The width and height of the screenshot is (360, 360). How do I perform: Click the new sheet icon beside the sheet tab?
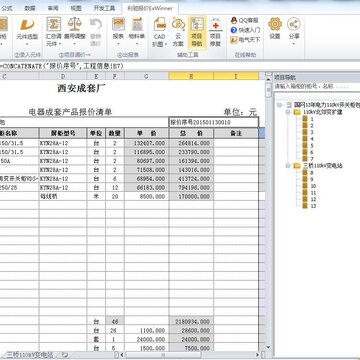65,355
